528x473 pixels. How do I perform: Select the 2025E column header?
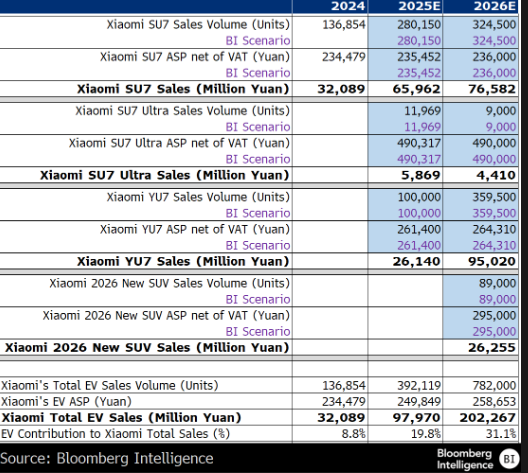click(419, 6)
